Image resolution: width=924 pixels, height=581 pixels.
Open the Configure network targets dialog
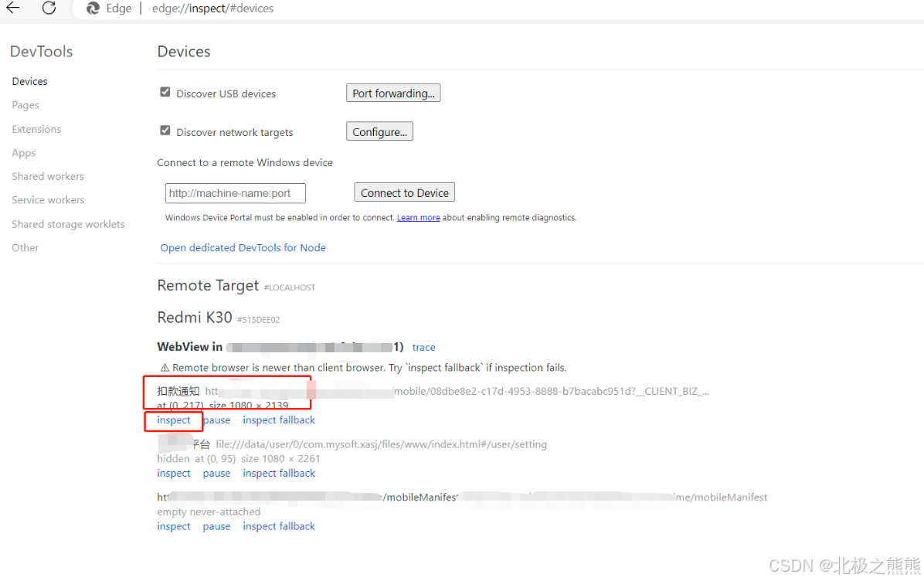point(379,131)
